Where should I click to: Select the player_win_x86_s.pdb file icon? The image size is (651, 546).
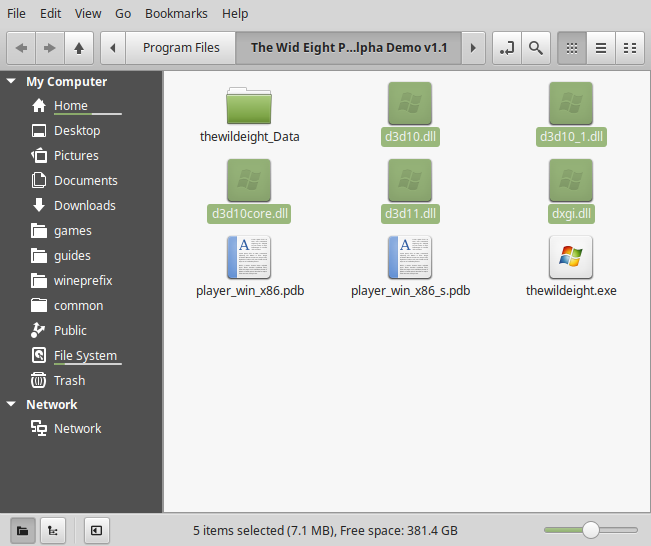tap(410, 257)
